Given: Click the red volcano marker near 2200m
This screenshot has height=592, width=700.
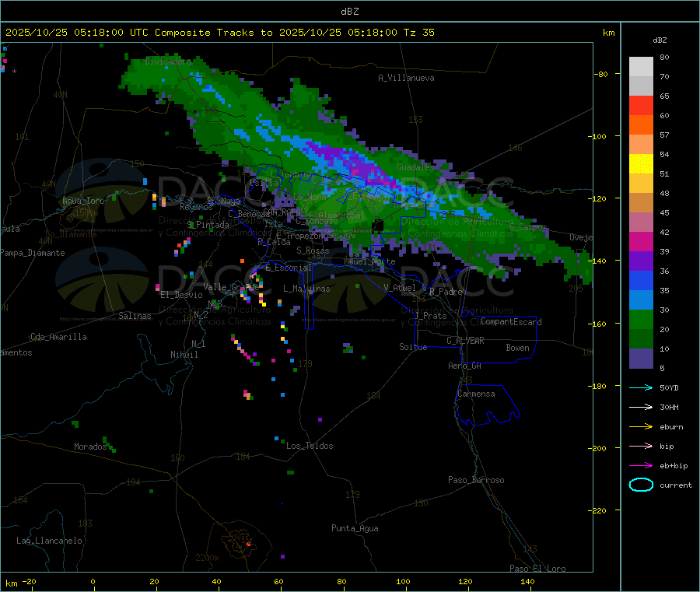Looking at the screenshot, I should click(x=249, y=545).
